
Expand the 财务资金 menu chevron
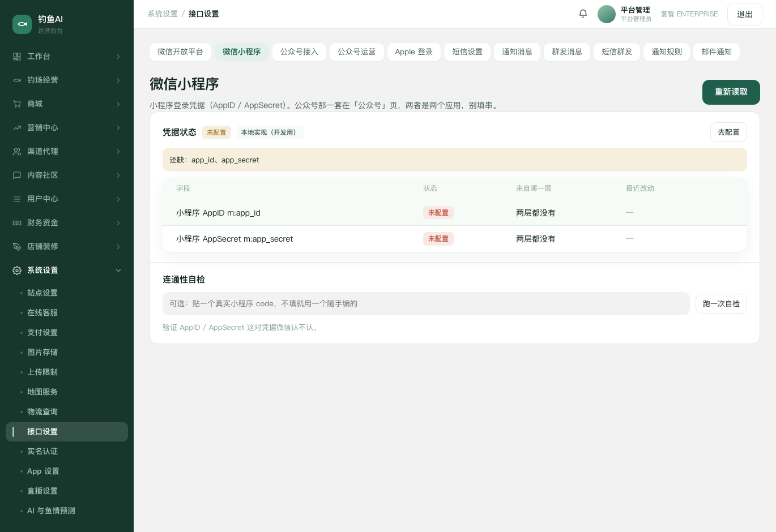pyautogui.click(x=118, y=223)
